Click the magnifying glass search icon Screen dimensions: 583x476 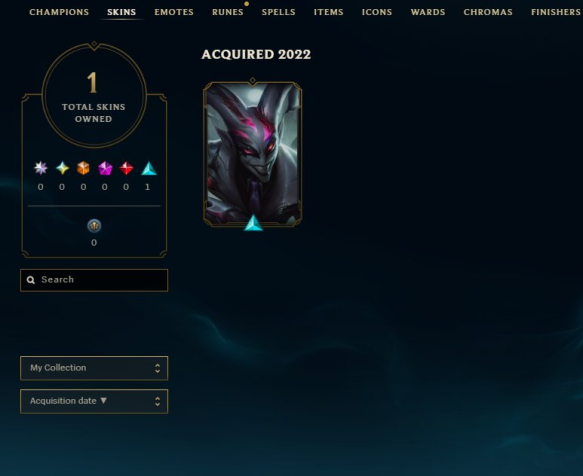coord(31,280)
